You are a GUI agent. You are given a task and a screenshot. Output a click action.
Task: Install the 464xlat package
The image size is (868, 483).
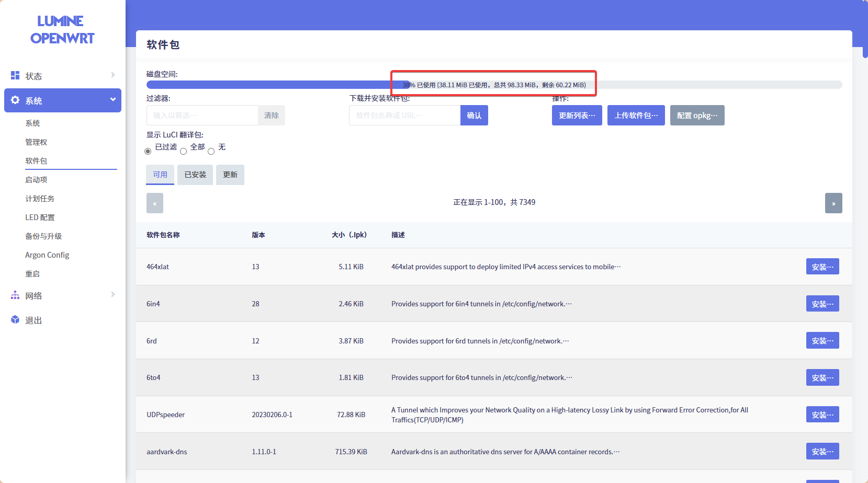(x=822, y=267)
